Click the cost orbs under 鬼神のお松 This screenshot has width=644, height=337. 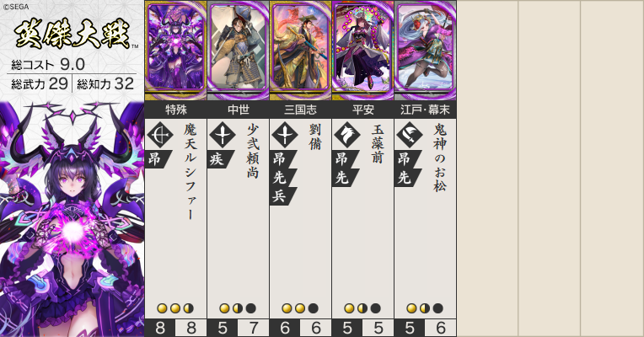[425, 308]
